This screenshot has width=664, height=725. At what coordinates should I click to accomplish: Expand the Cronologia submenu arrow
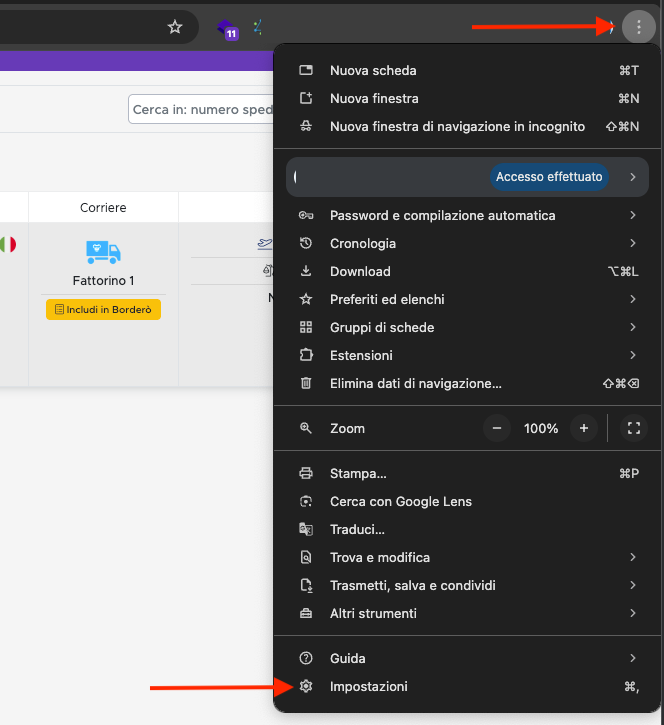coord(633,243)
